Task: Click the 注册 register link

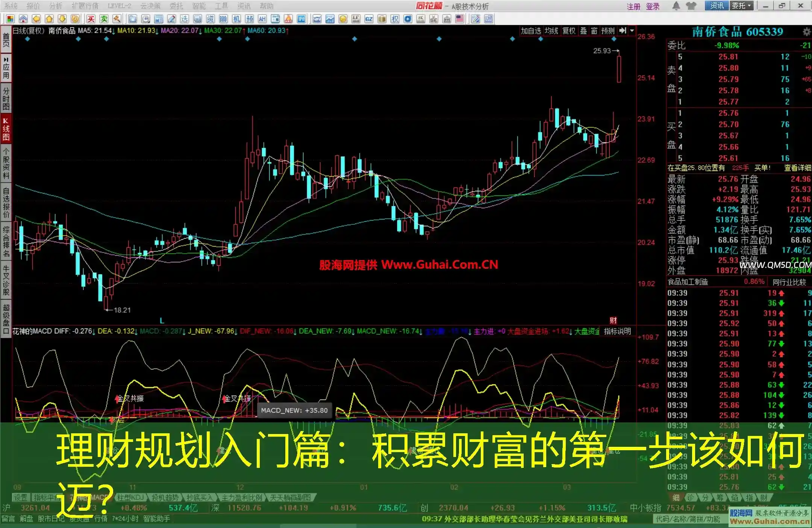Action: pos(633,6)
